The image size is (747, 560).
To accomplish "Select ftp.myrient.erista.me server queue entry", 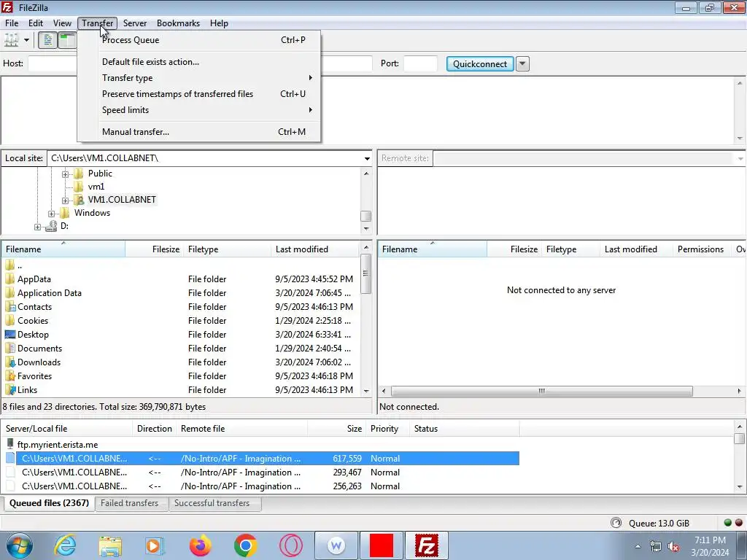I will tap(58, 444).
